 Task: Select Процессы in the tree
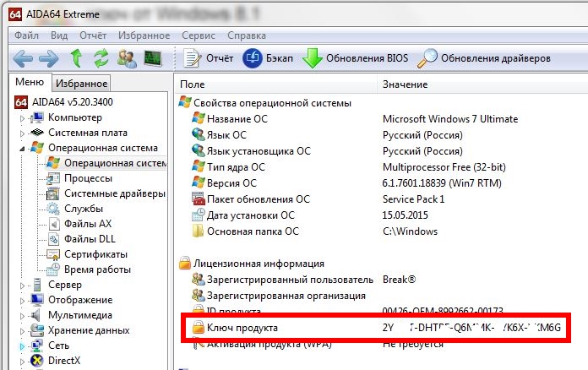(88, 178)
